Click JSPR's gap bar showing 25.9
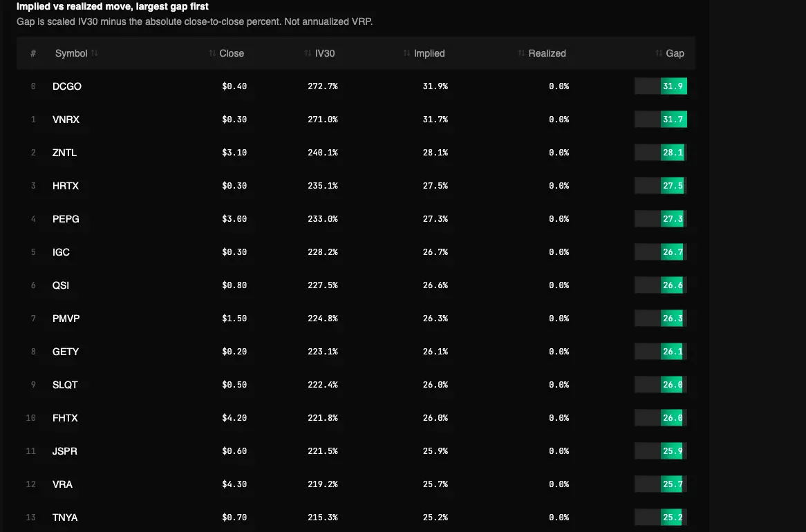806x532 pixels. pos(661,450)
